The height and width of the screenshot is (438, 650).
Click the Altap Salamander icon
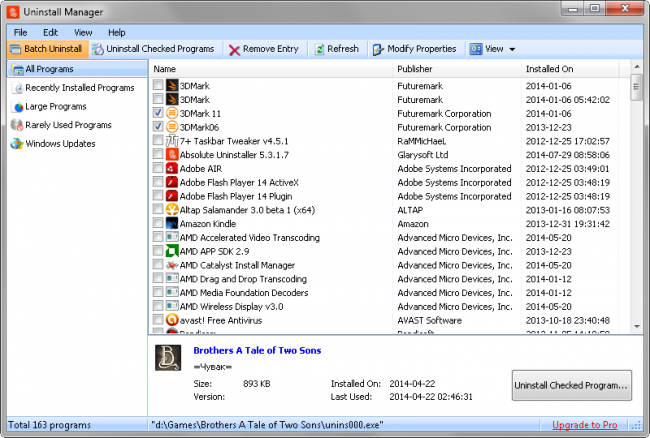[172, 209]
